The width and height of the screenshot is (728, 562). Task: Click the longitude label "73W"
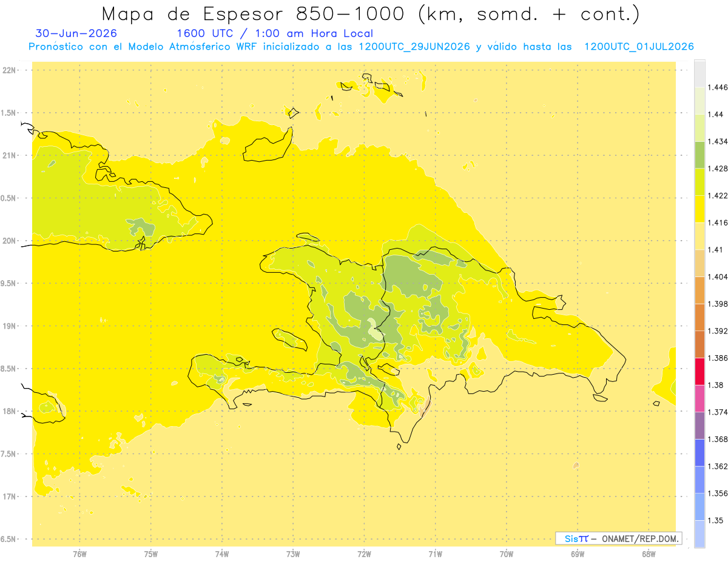click(x=293, y=554)
